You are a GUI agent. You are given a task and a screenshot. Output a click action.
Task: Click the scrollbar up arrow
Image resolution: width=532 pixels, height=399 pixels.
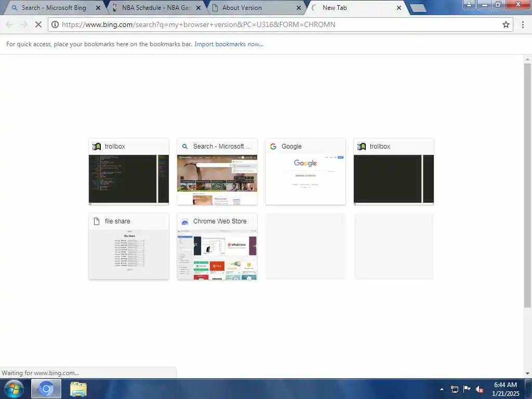(x=527, y=60)
